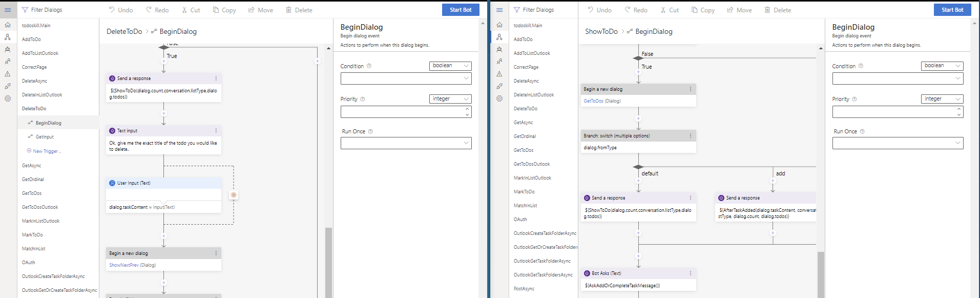Select AfterTaskAdded Send a response node, add branch

point(766,207)
